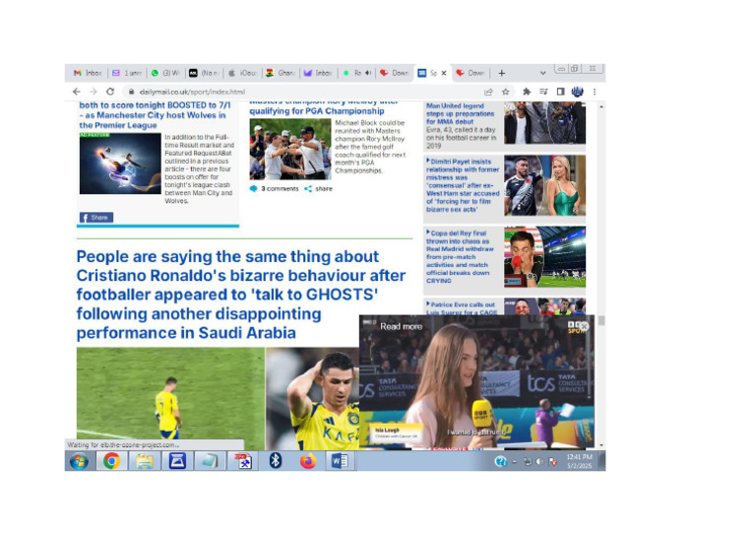Open the Manchester City host Wolves headline

pyautogui.click(x=155, y=115)
